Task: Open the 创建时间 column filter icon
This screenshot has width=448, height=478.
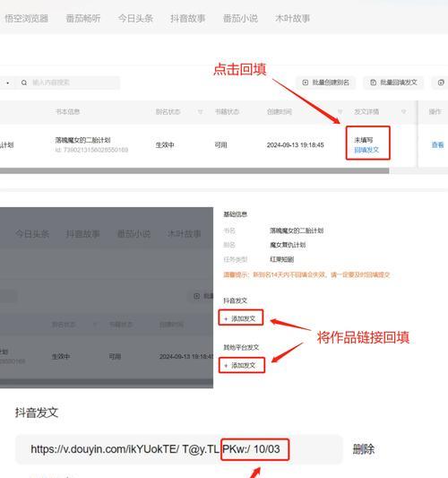Action: [x=340, y=112]
